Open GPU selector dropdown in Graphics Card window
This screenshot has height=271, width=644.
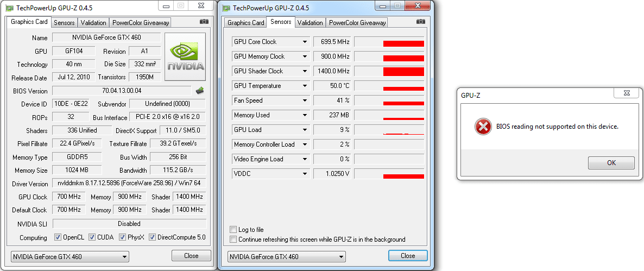[70, 257]
